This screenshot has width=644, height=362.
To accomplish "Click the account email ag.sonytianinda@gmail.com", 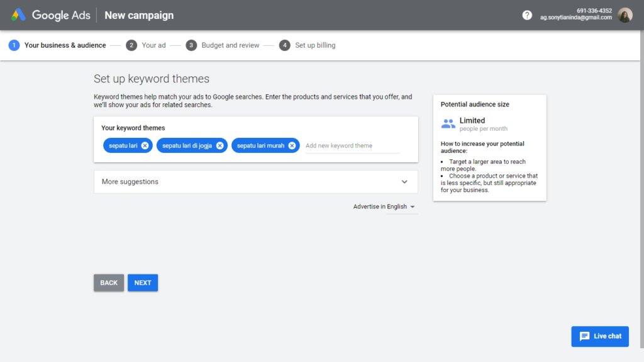I will (575, 18).
